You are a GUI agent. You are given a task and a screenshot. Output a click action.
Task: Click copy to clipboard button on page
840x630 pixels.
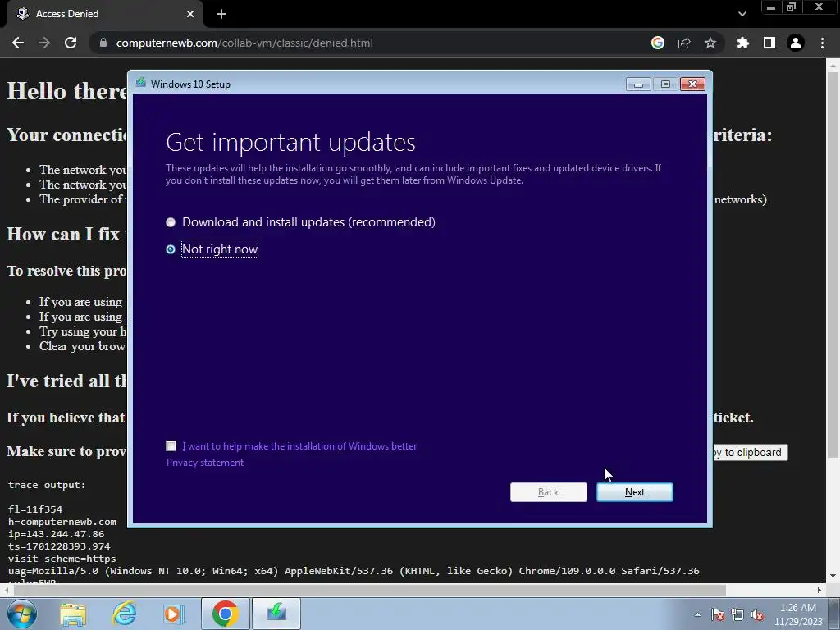[750, 453]
